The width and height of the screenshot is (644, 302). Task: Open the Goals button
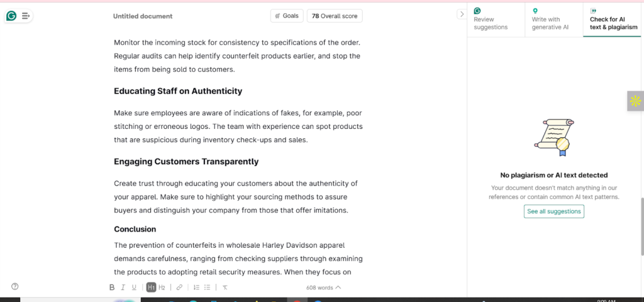[x=287, y=16]
